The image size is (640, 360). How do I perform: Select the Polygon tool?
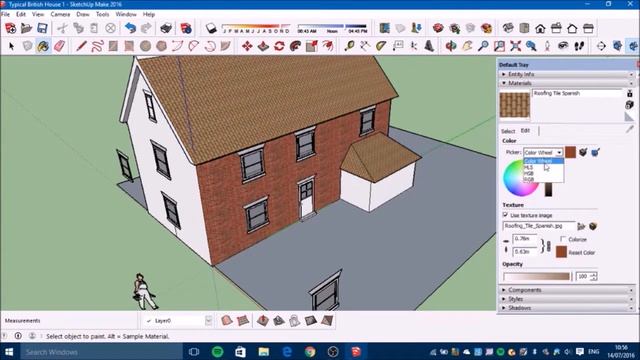pos(161,46)
